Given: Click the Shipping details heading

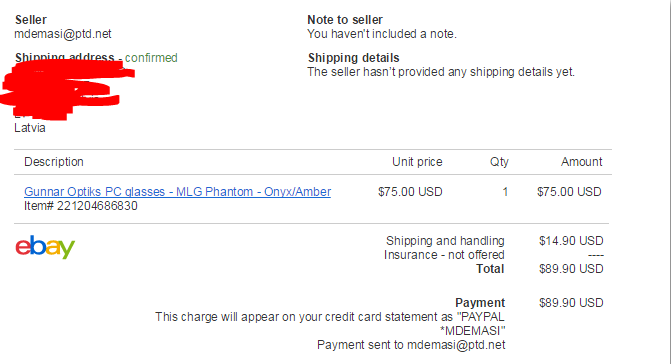Looking at the screenshot, I should 353,58.
